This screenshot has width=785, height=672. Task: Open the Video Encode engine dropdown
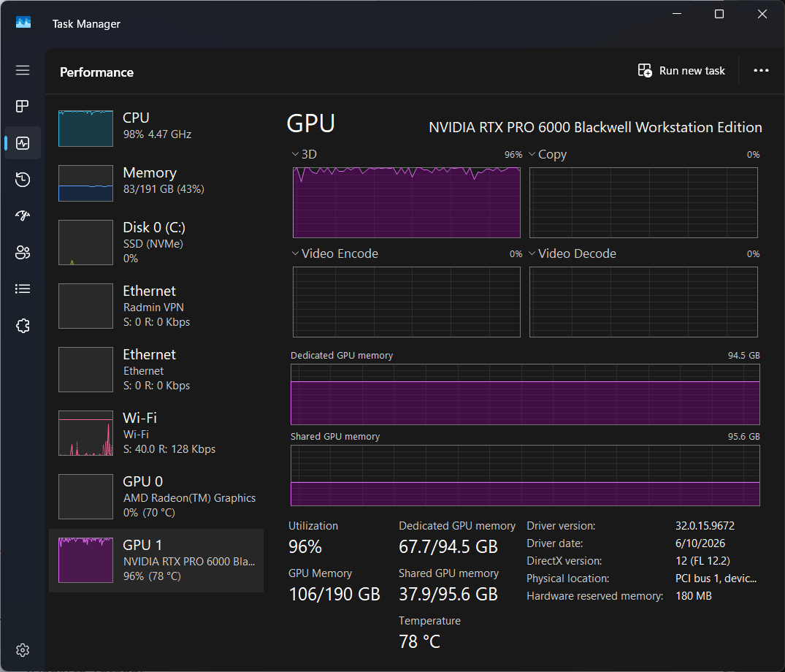[x=295, y=253]
